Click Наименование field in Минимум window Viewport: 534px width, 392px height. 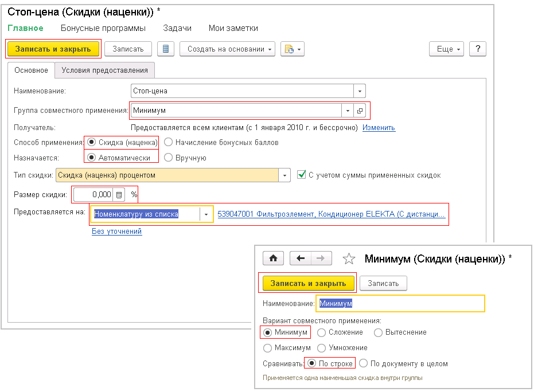click(x=400, y=304)
